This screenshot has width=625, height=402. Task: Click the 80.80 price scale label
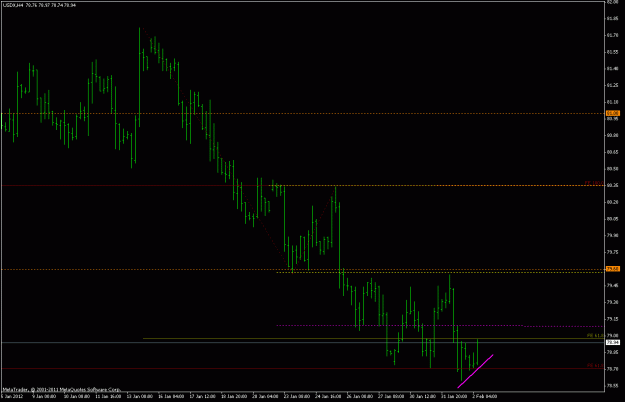(x=613, y=135)
